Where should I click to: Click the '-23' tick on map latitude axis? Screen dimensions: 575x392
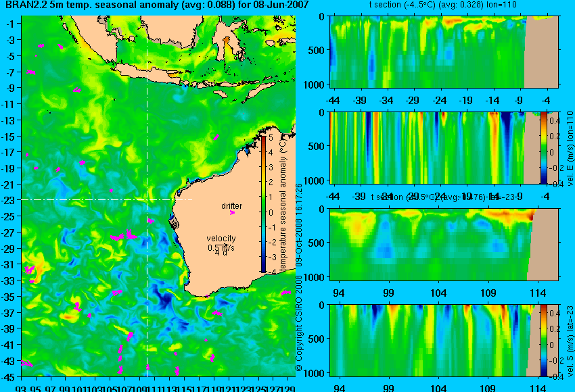[9, 201]
